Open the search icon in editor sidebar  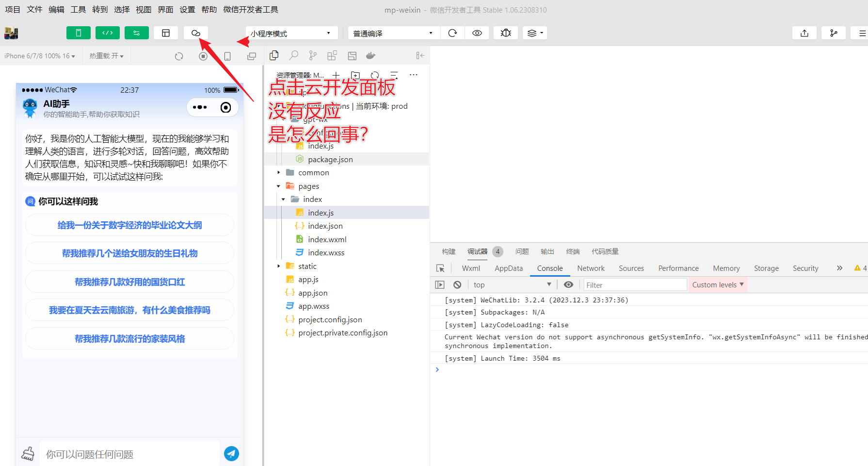click(x=293, y=56)
